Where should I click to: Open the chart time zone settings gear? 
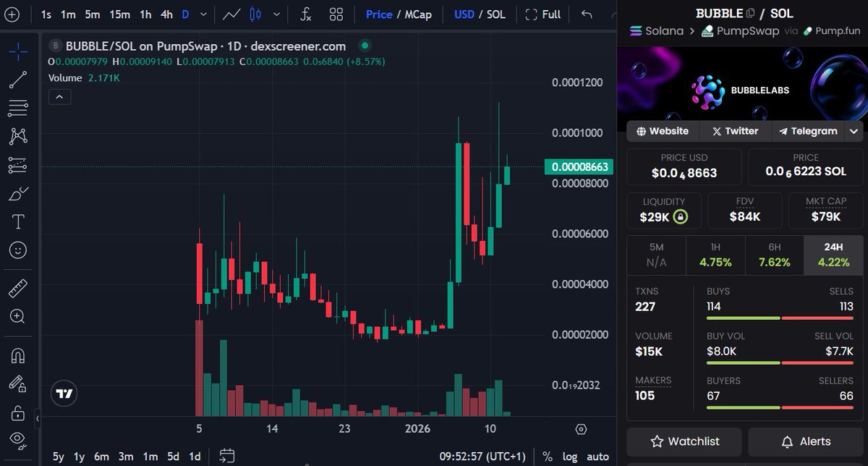[581, 429]
